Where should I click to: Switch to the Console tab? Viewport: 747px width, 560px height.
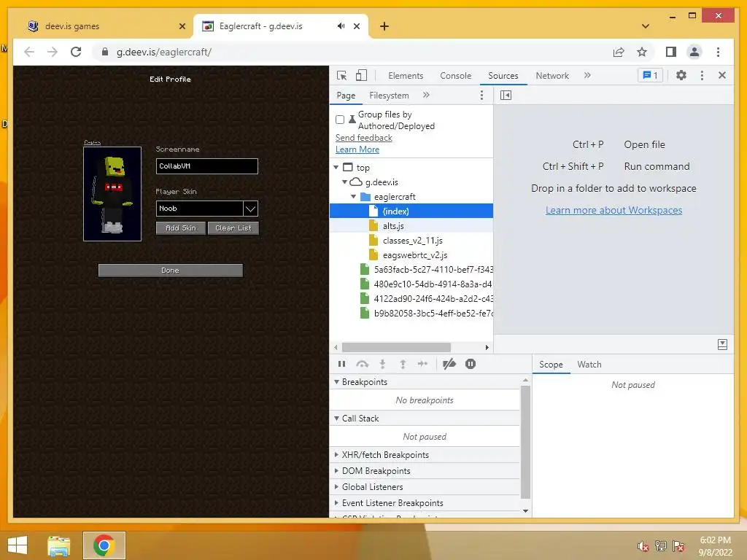455,76
